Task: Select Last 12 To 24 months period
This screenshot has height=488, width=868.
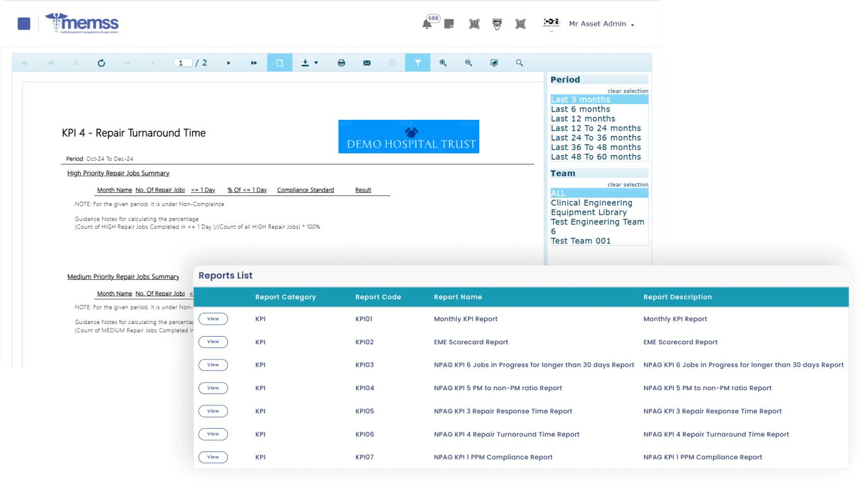Action: click(x=599, y=128)
